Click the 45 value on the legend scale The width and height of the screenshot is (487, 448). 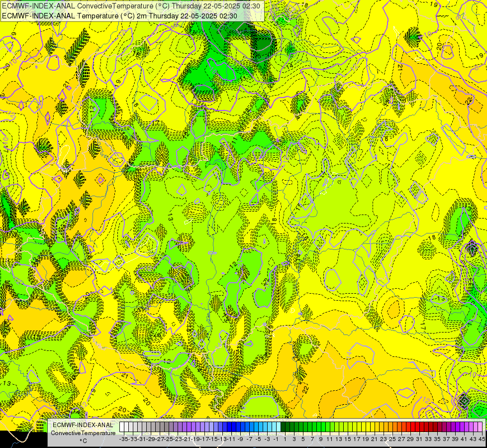(x=482, y=439)
